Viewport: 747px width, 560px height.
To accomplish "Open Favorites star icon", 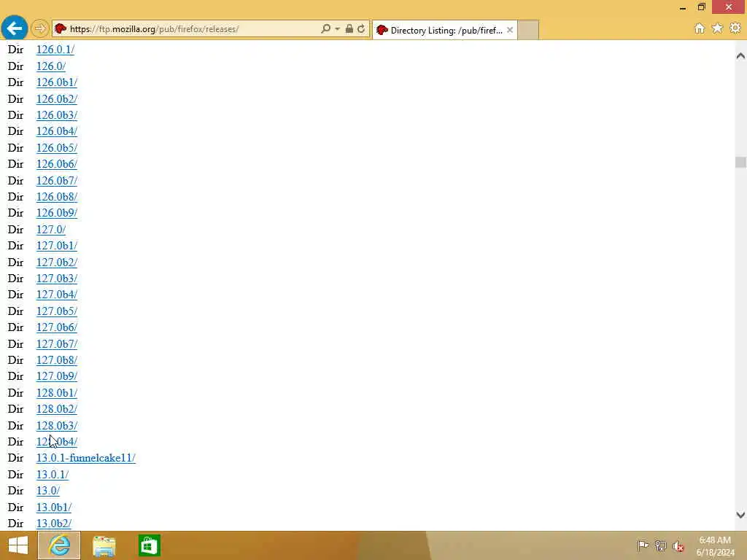I will 717,28.
